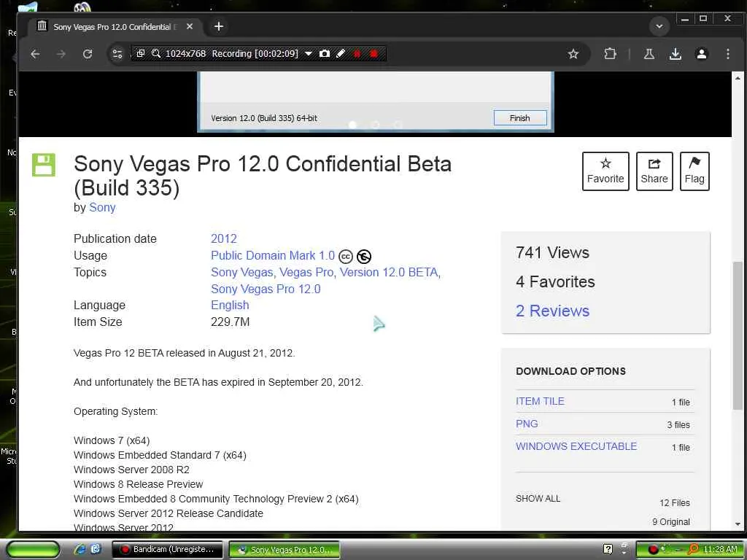Open the Sony author link
747x560 pixels.
click(102, 208)
